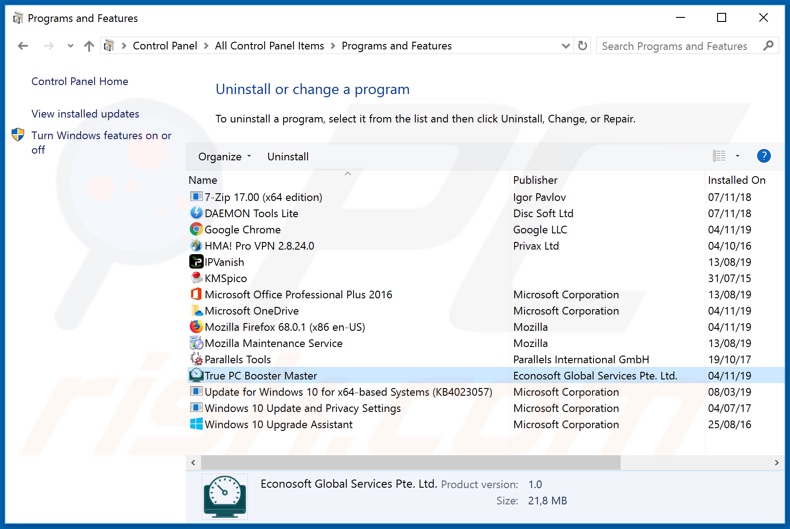Viewport: 790px width, 529px height.
Task: Select the Google Chrome entry
Action: tap(486, 229)
